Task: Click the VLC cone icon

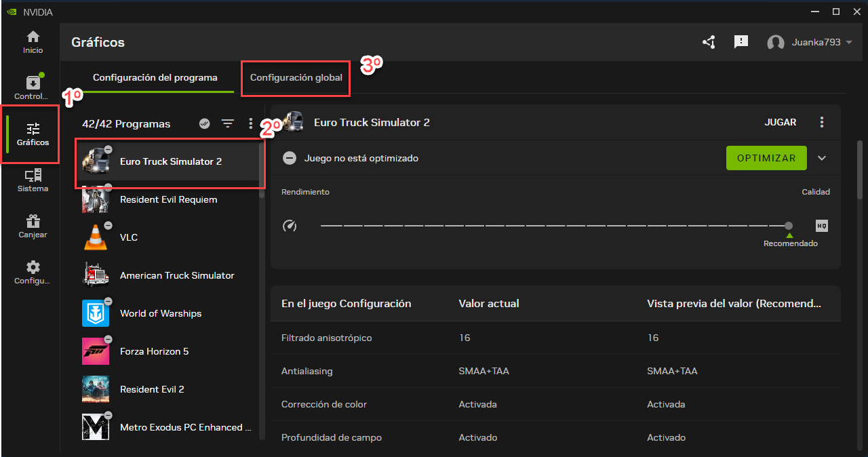Action: pos(96,237)
